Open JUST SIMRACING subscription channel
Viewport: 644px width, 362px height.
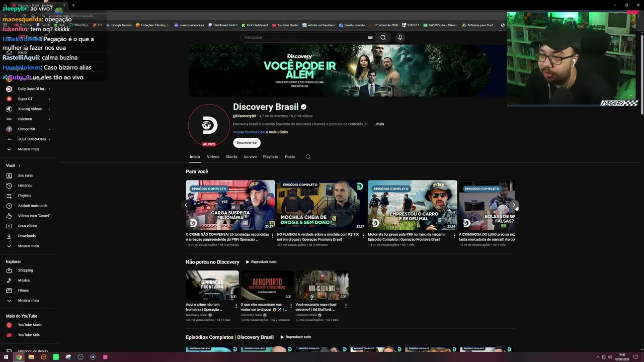[x=32, y=139]
